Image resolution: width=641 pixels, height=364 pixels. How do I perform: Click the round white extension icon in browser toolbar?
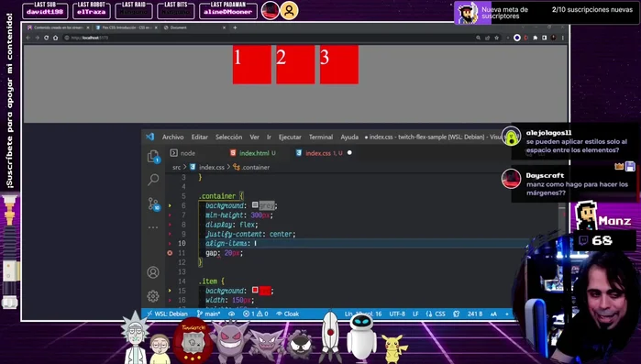coord(516,38)
